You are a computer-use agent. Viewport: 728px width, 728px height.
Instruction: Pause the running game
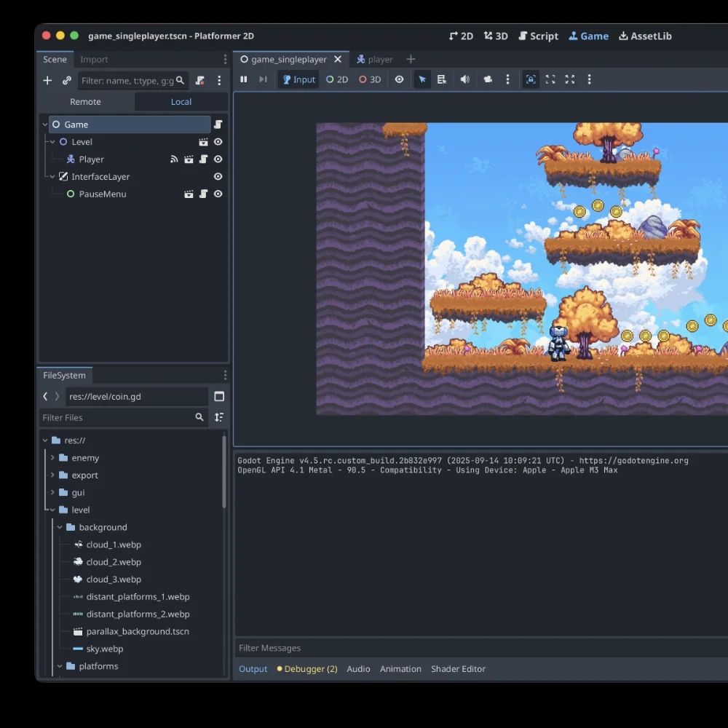click(244, 79)
